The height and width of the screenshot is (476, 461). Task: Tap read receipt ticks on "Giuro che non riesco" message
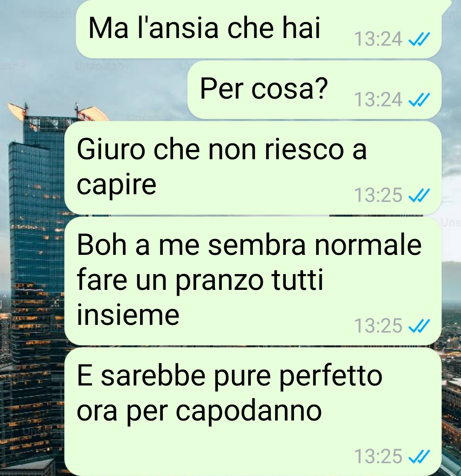click(x=419, y=195)
